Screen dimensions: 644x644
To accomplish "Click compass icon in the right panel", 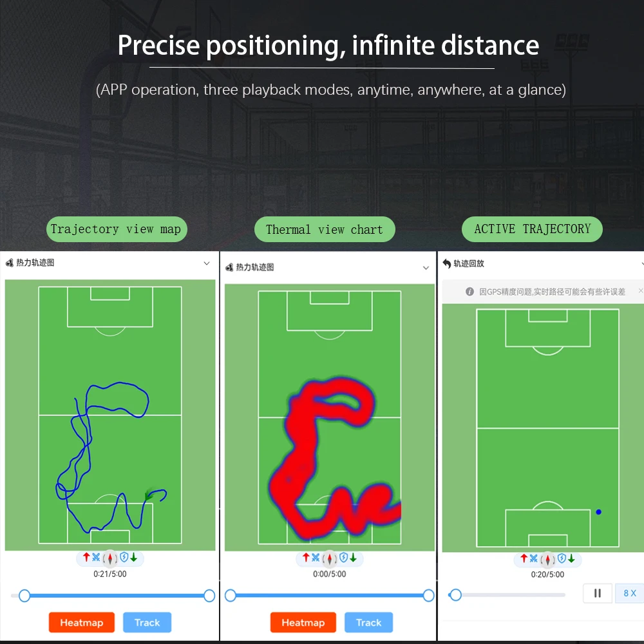I will [x=547, y=559].
